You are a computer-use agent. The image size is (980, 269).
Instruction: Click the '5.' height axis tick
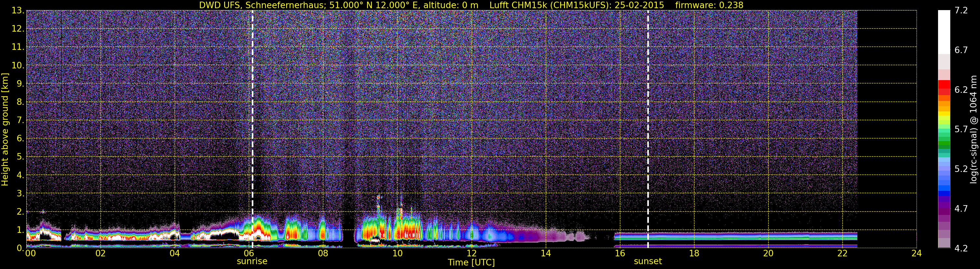click(20, 157)
